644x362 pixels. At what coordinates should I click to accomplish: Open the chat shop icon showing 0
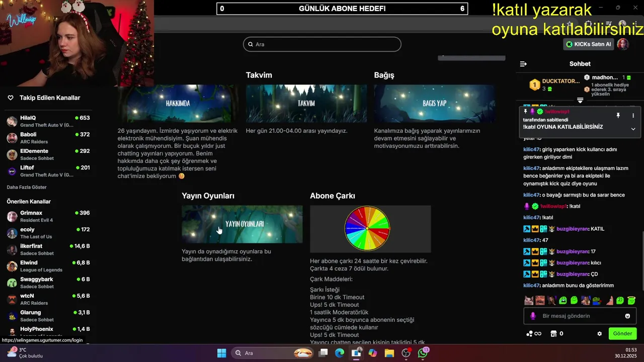(556, 333)
